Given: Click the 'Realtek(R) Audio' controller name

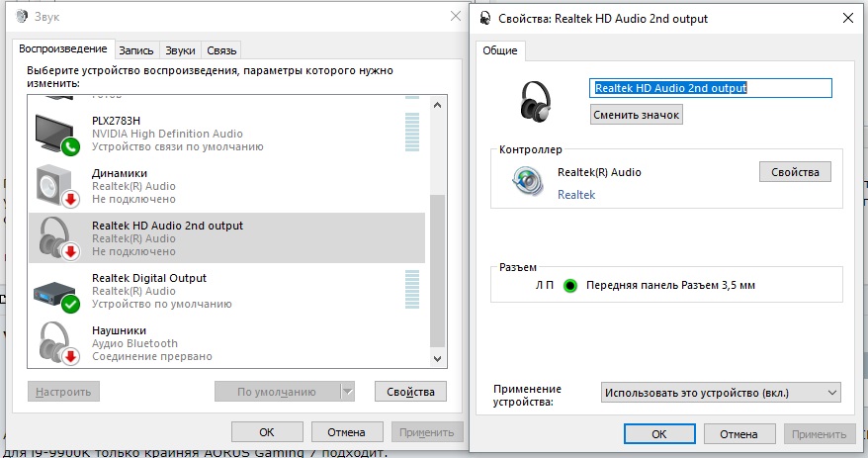Looking at the screenshot, I should [599, 172].
